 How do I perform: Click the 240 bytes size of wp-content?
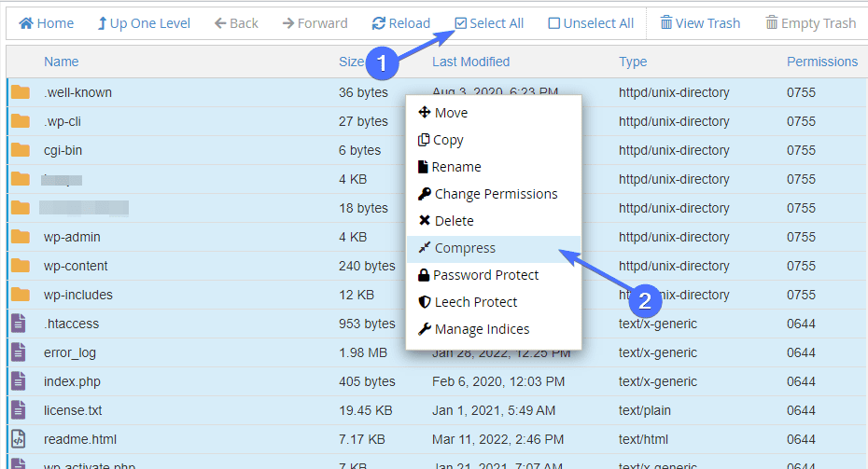[x=367, y=266]
